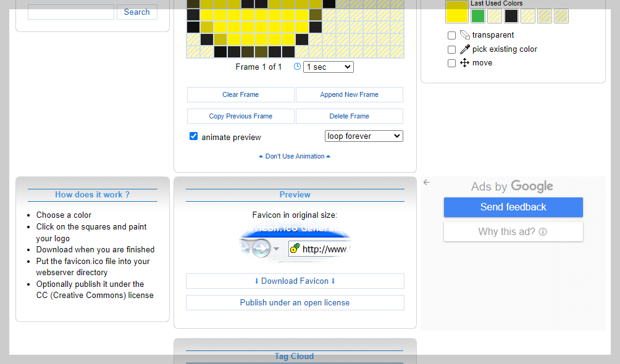Enable pick existing color checkbox
The height and width of the screenshot is (364, 620).
click(451, 49)
